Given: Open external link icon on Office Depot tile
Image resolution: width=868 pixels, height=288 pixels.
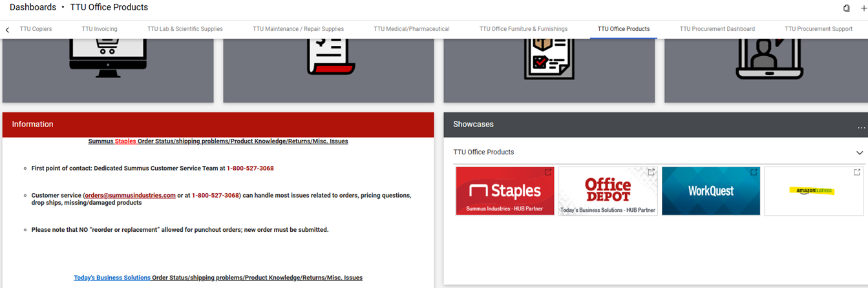Looking at the screenshot, I should click(651, 172).
